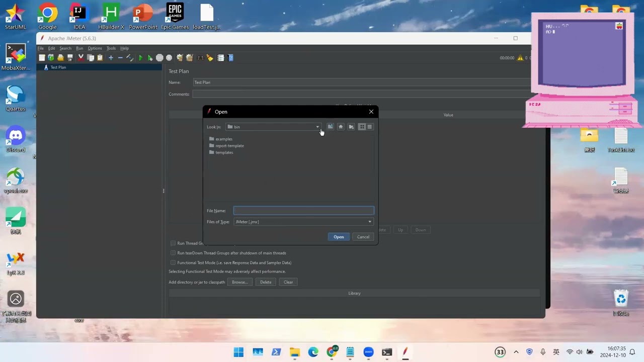Open the Search menu in JMeter
Viewport: 644px width, 362px height.
[65, 48]
